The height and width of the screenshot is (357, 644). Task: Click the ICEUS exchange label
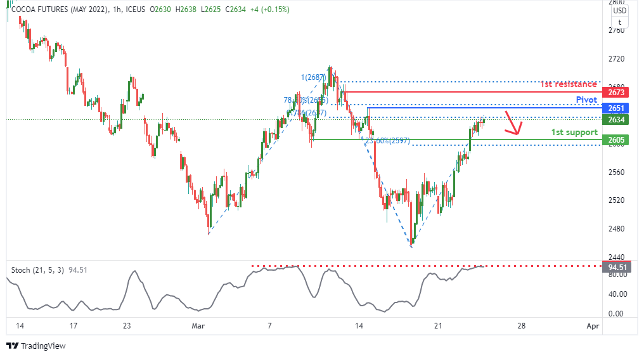coord(136,9)
